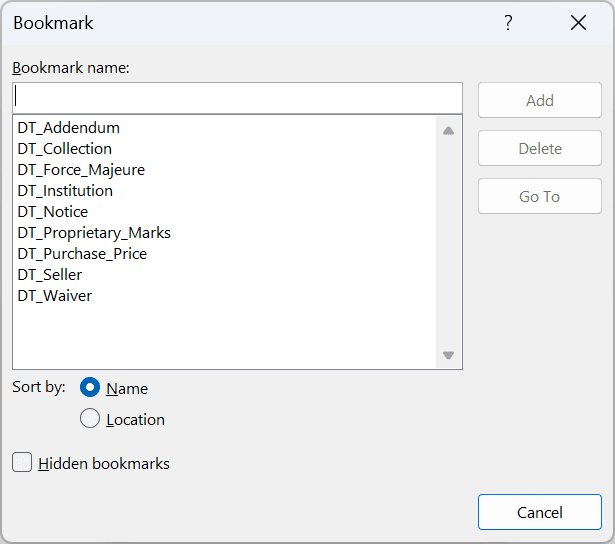
Task: Select DT_Notice in the bookmark list
Action: (53, 212)
